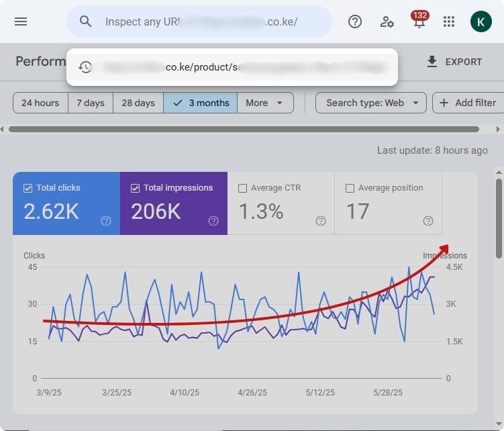504x431 pixels.
Task: Open the hamburger navigation menu
Action: (x=21, y=21)
